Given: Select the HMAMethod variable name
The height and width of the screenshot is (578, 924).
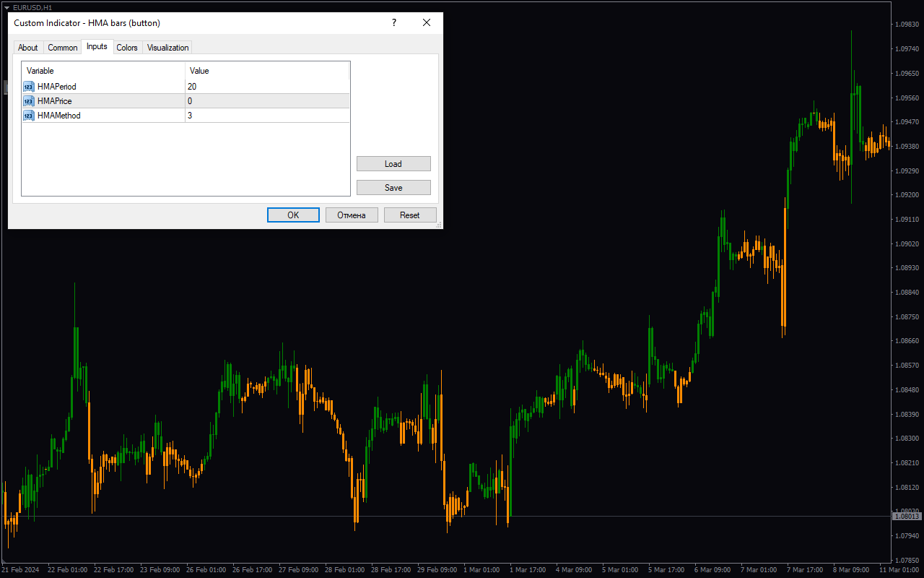Looking at the screenshot, I should [59, 116].
